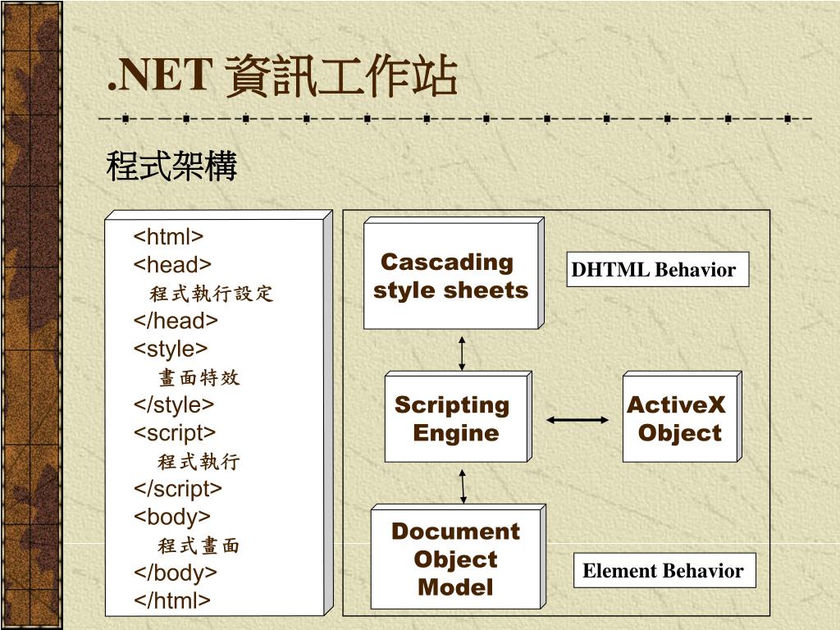Screen dimensions: 840x630
Task: Click the 'Element Behavior' label box
Action: point(664,571)
